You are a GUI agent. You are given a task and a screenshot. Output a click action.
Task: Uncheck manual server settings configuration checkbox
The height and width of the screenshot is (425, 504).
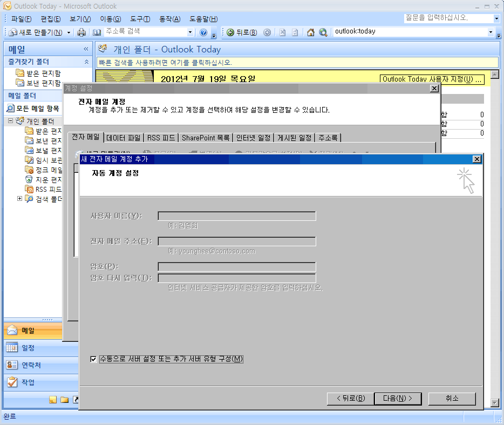(93, 359)
